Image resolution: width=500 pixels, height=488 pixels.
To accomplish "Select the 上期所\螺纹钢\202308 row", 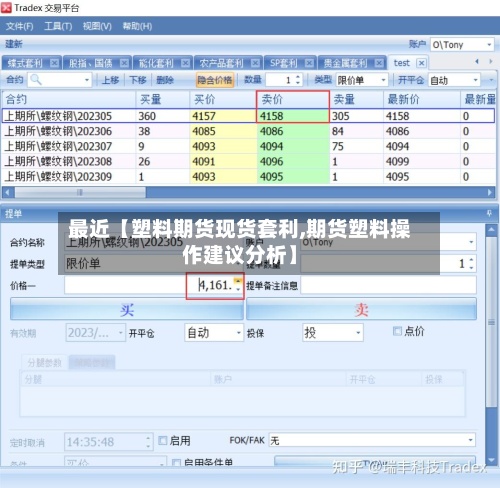I will tap(248, 161).
